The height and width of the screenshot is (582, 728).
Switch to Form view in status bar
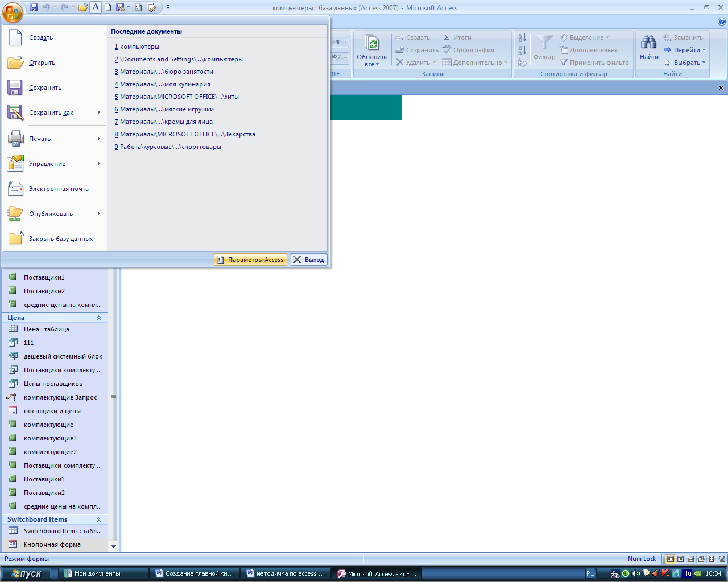tap(671, 559)
